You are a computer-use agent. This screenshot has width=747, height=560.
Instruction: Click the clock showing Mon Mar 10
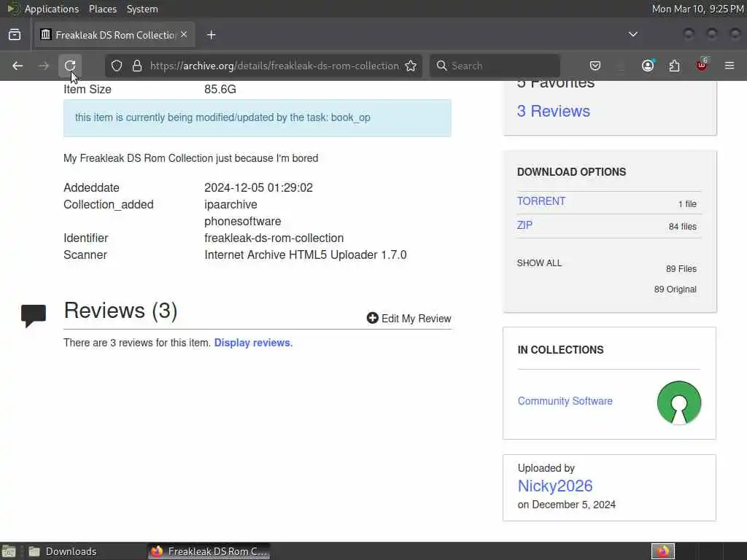[x=697, y=9]
